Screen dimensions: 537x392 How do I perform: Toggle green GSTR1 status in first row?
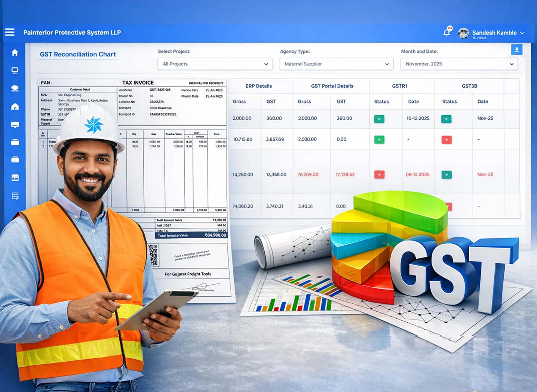pyautogui.click(x=379, y=119)
